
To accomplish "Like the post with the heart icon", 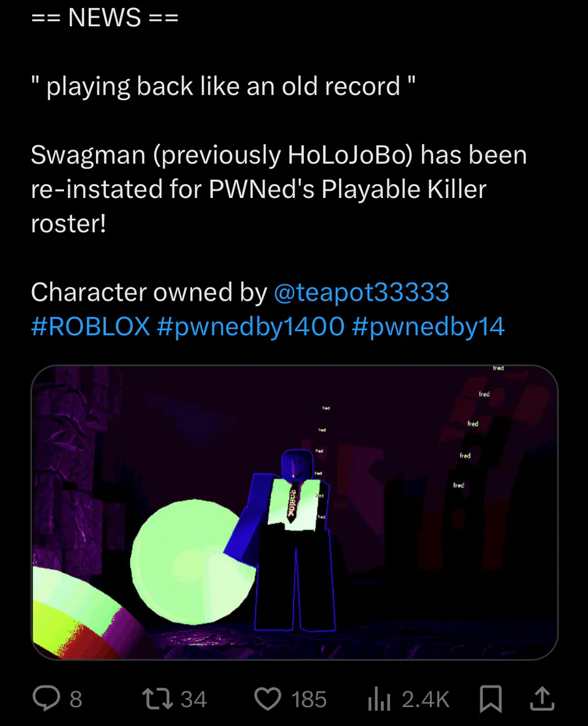I will (268, 699).
